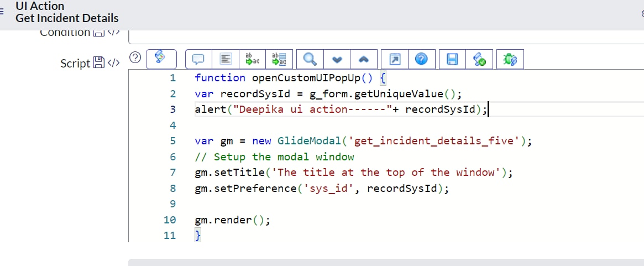Image resolution: width=644 pixels, height=266 pixels.
Task: Click line number 11 in the gutter
Action: 170,236
